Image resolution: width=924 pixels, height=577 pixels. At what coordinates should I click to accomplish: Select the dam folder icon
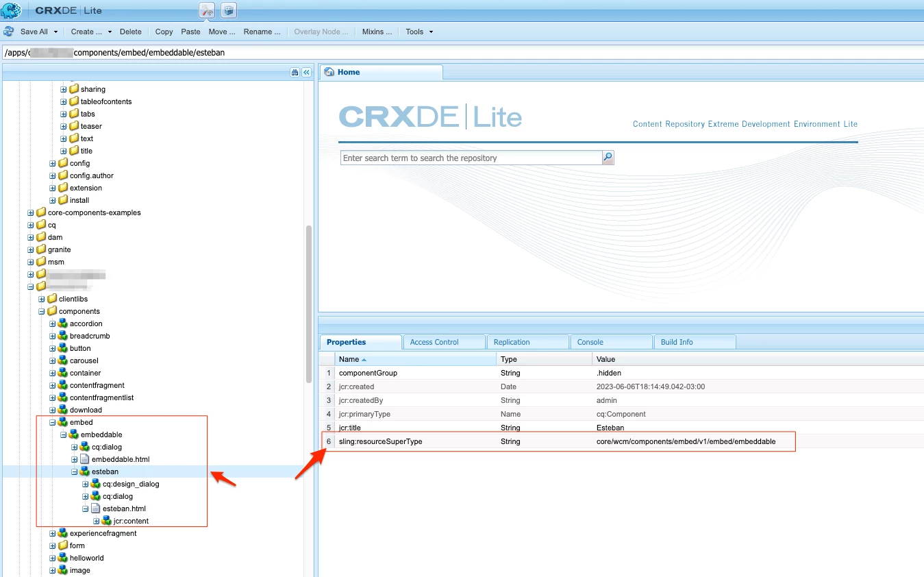point(41,237)
